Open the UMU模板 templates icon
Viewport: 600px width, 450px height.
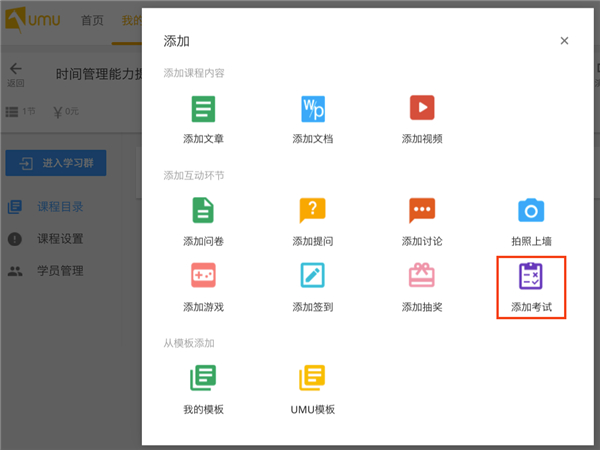(313, 377)
